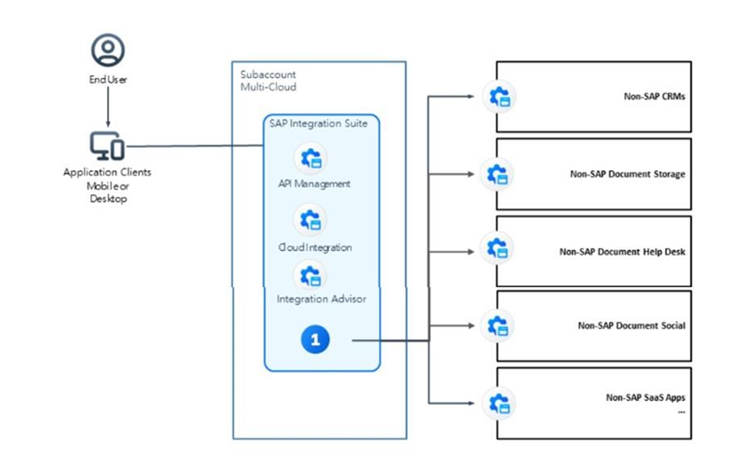This screenshot has width=738, height=459.
Task: Select the Non-SAP Document Storage text
Action: tap(627, 174)
